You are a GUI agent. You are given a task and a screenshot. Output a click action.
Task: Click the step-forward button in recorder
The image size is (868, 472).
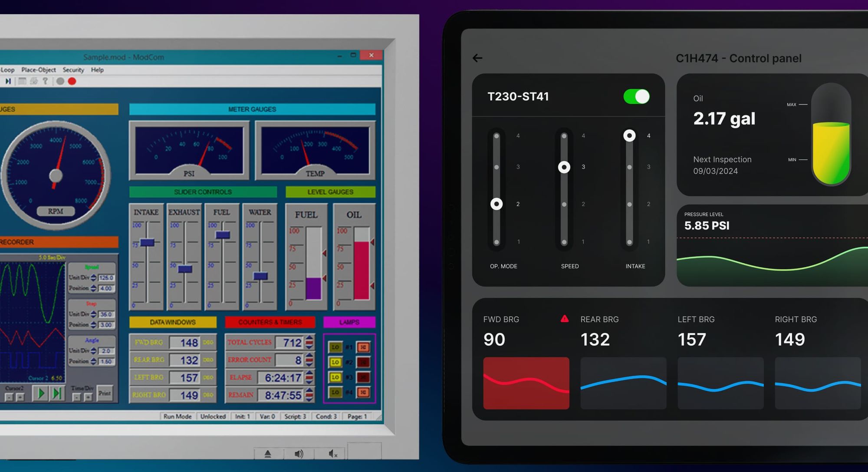click(x=57, y=393)
